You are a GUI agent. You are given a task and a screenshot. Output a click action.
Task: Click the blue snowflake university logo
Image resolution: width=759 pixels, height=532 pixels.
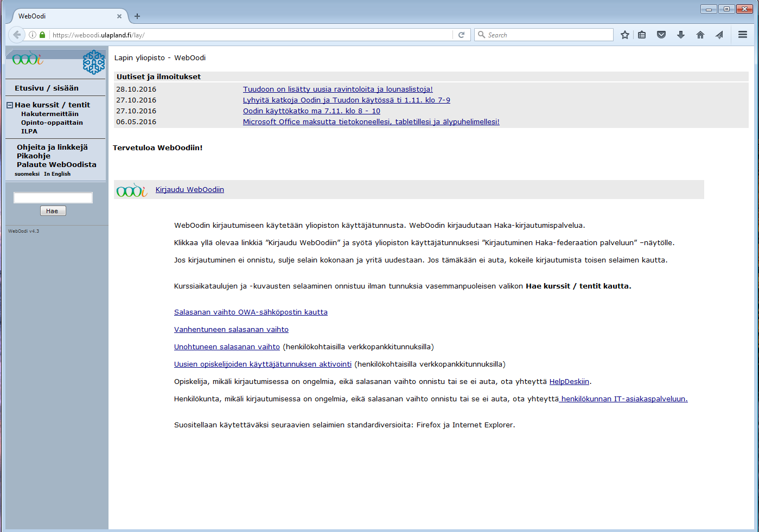[x=94, y=62]
